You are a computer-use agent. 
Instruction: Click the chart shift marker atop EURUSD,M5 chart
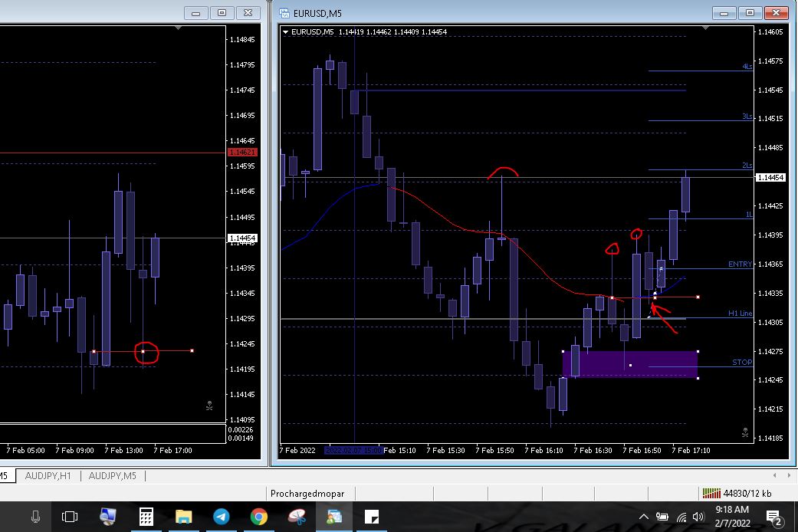(x=705, y=28)
